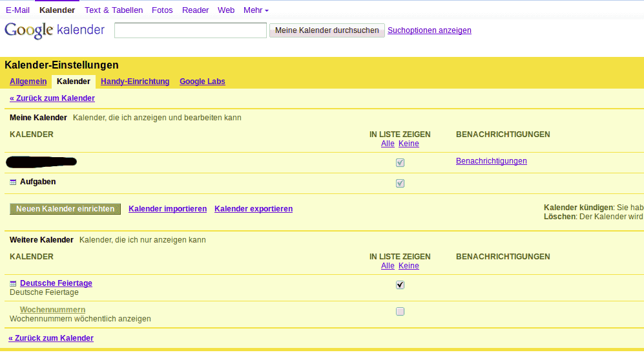This screenshot has height=357, width=644.
Task: Toggle list display checkbox for redacted calendar
Action: point(400,162)
